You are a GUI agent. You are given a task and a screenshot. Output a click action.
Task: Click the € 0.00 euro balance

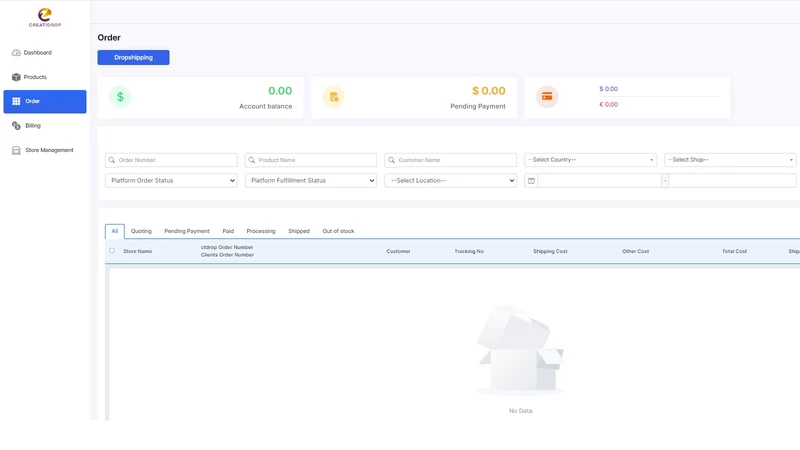(609, 105)
